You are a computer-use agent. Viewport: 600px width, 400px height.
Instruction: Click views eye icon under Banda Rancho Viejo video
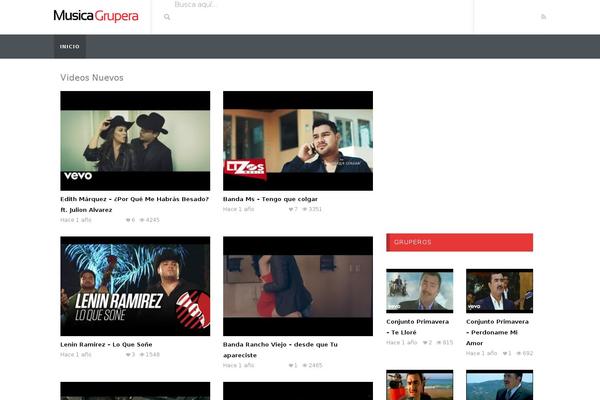305,365
